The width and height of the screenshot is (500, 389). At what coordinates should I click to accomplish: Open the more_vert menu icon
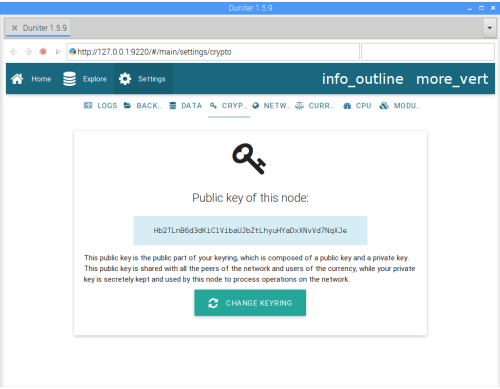click(452, 79)
